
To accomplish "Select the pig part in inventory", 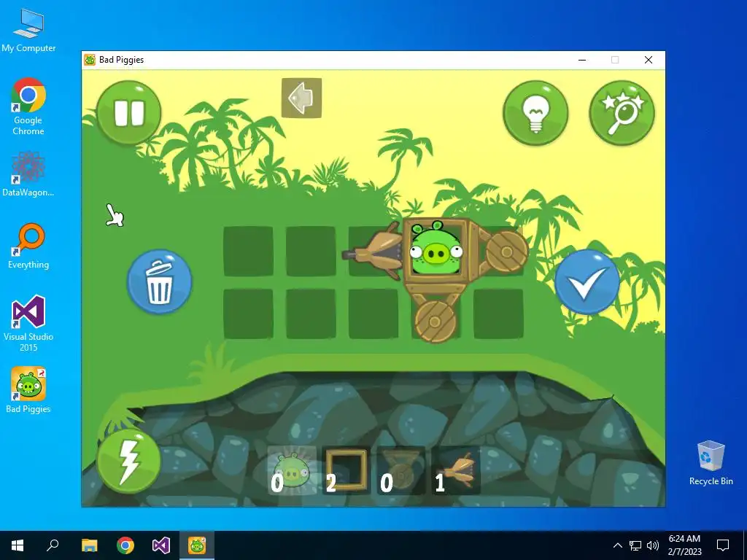I will click(292, 470).
